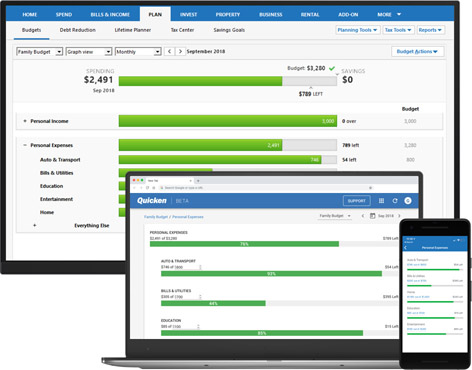The width and height of the screenshot is (472, 370).
Task: Go to next month on the laptop
Action: 399,216
